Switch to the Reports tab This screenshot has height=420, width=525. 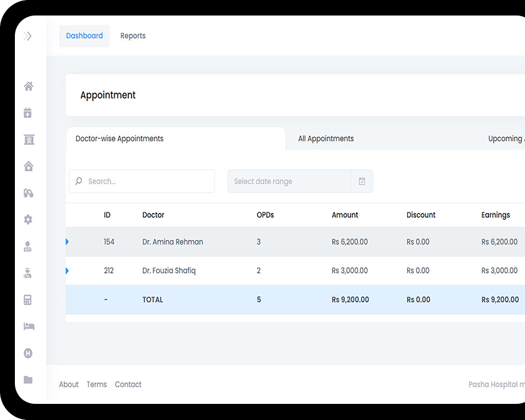click(x=133, y=36)
